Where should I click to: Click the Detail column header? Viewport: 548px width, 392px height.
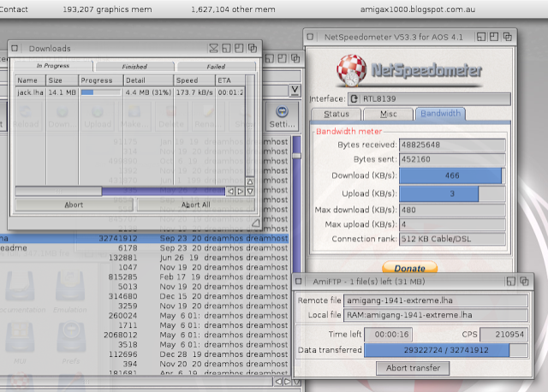pyautogui.click(x=148, y=80)
